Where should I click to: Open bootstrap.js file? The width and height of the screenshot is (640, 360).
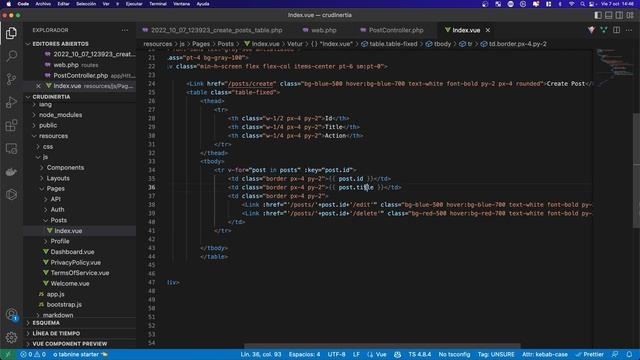coord(64,305)
